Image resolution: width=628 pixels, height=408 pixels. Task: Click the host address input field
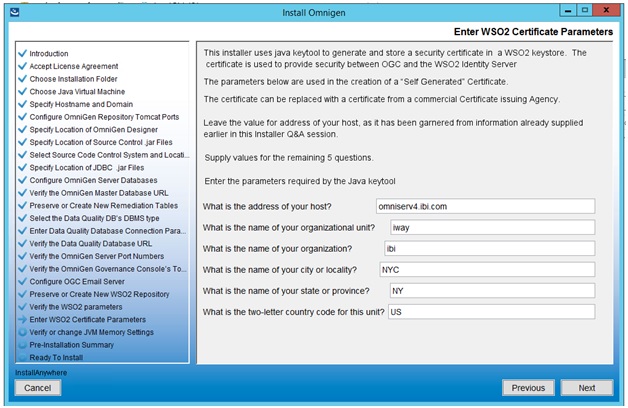point(485,206)
